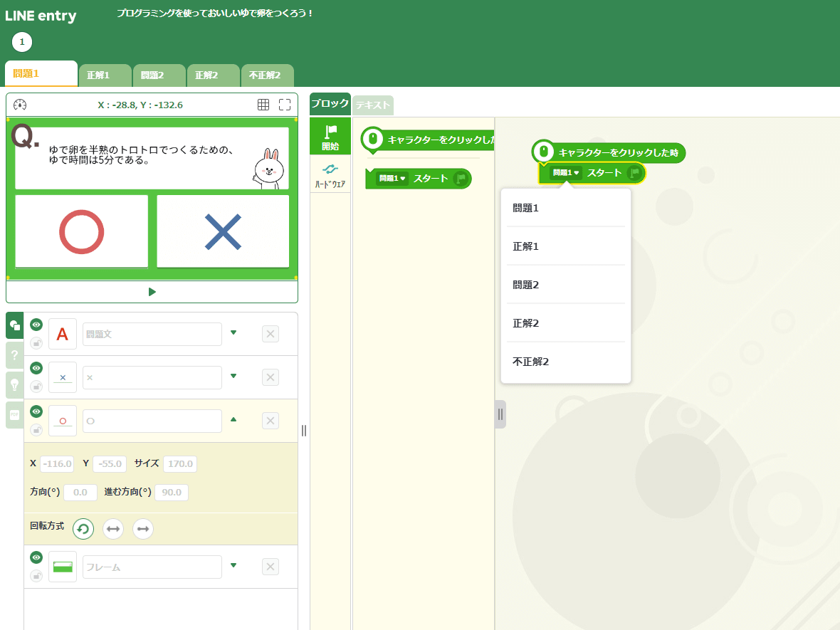
Task: Open the テキスト coding tab
Action: click(373, 105)
